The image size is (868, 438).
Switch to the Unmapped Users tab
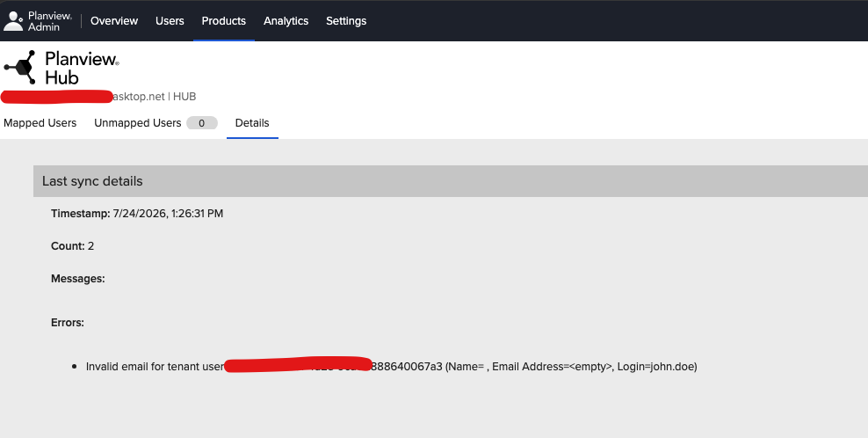(137, 123)
